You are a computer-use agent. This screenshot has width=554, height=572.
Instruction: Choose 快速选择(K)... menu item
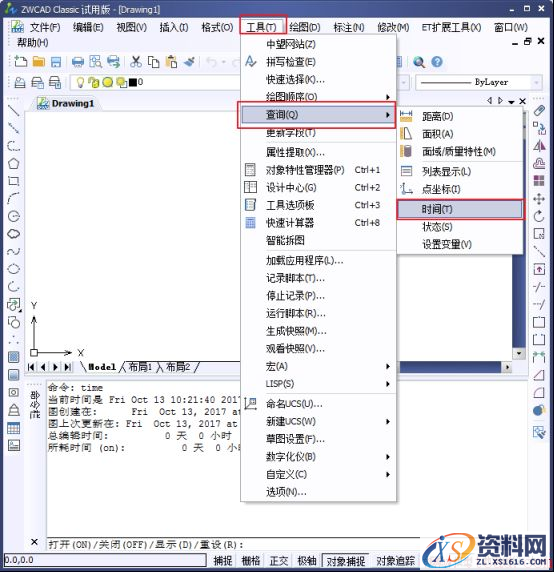(x=318, y=79)
